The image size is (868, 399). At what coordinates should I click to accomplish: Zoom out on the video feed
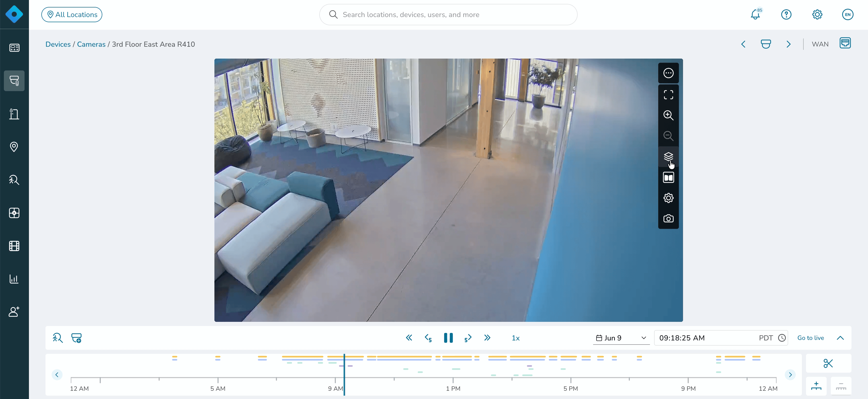click(x=669, y=136)
